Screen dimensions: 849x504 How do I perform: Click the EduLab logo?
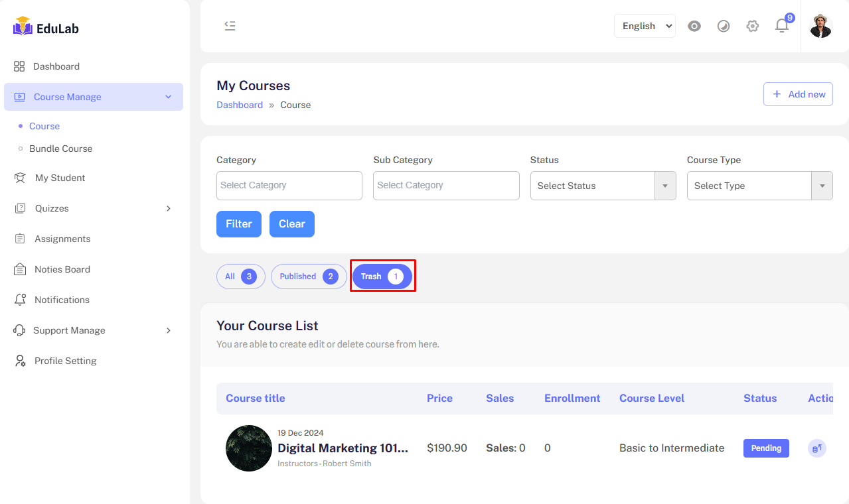click(x=46, y=27)
